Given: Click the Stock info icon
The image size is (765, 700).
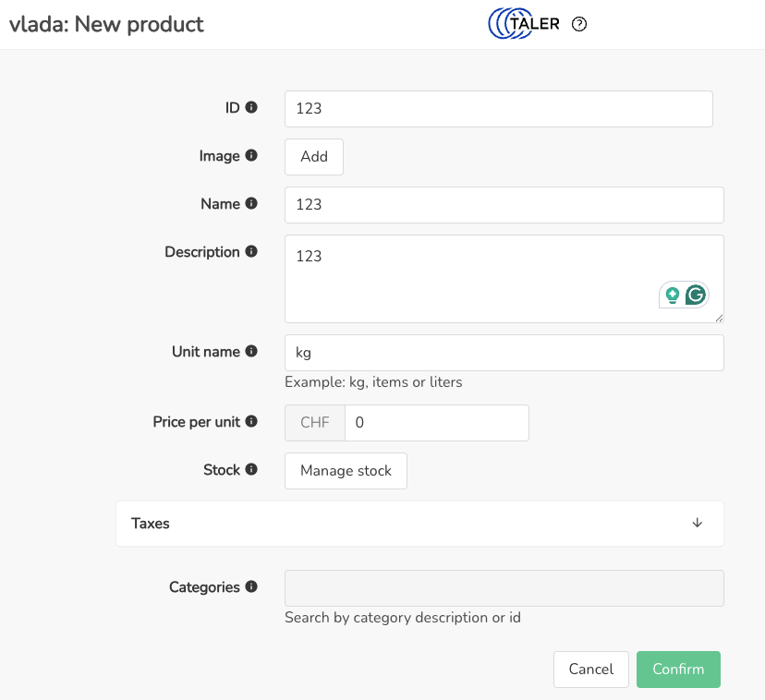Looking at the screenshot, I should tap(251, 470).
